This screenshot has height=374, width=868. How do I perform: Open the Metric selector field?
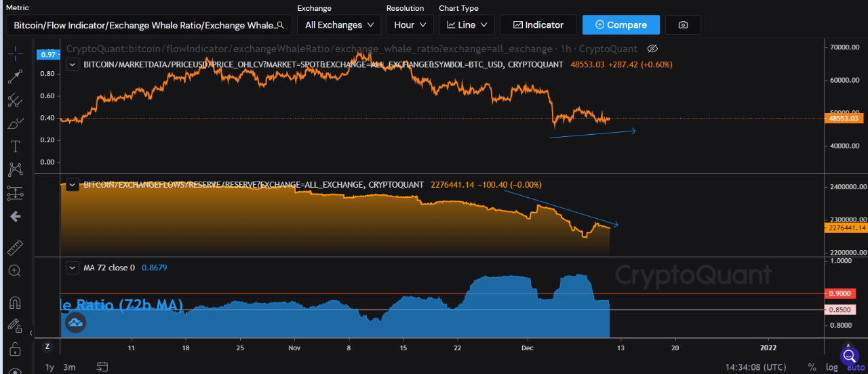149,25
